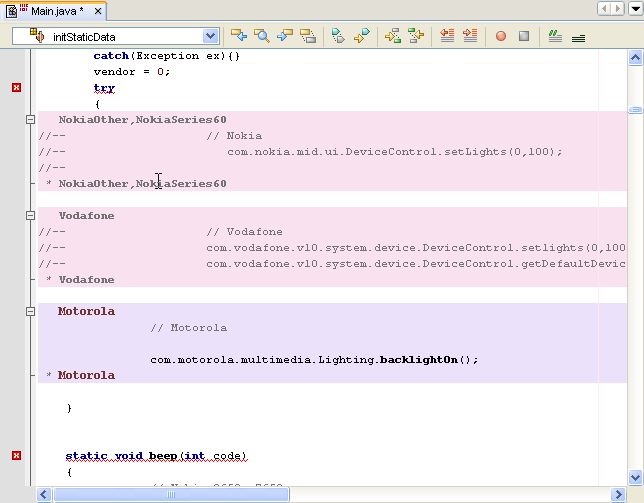
Task: Click the vodafone DeviceControl.setlights code line
Action: pos(416,248)
